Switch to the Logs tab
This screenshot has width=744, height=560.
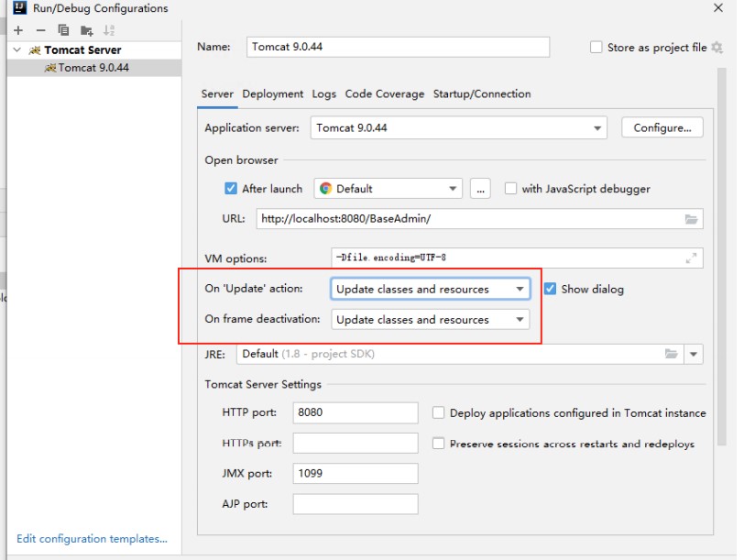click(x=324, y=94)
